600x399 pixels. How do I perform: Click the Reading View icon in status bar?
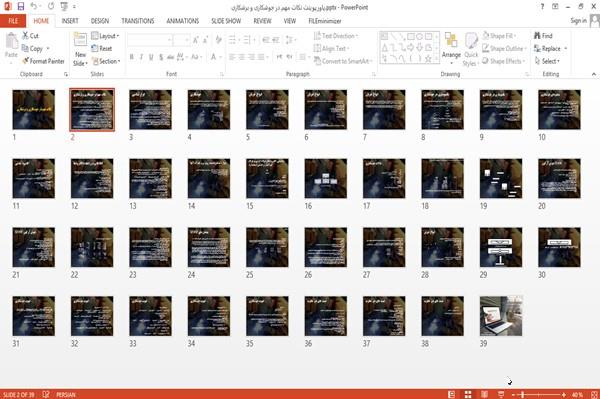(x=484, y=394)
